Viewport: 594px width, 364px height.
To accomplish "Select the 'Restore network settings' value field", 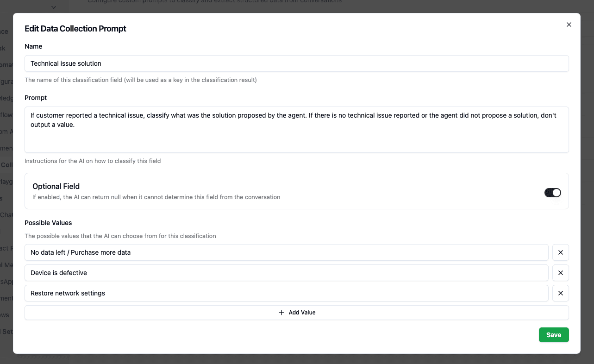I will (x=286, y=293).
